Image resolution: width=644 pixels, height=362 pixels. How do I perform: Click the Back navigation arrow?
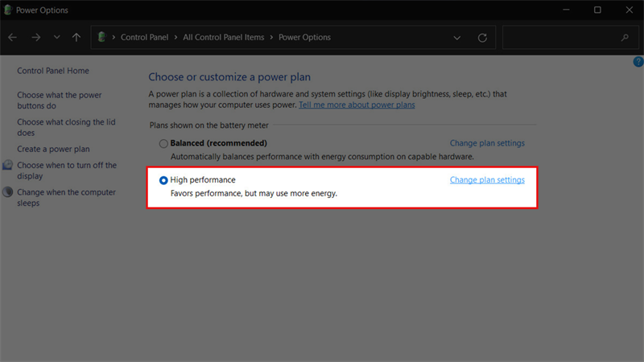point(13,37)
